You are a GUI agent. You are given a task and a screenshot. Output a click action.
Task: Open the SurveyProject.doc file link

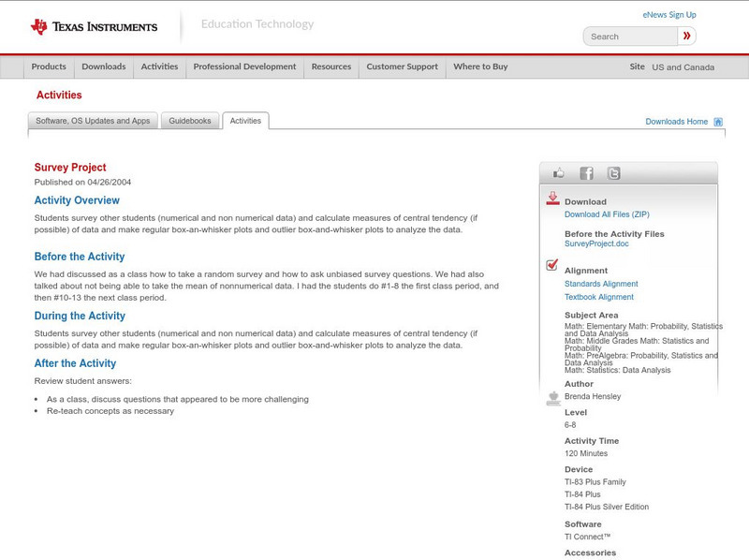pyautogui.click(x=596, y=243)
